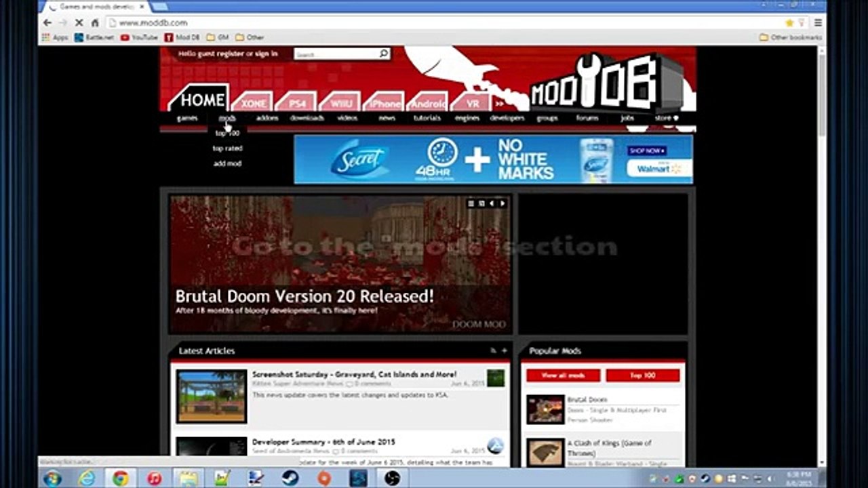The image size is (868, 488).
Task: Stop page loading with the X button
Action: (x=79, y=22)
